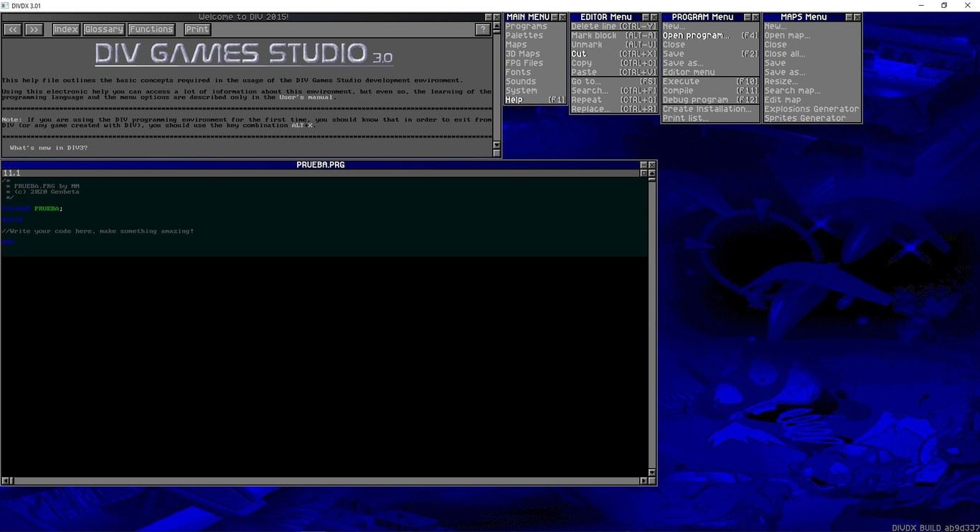This screenshot has height=532, width=980.
Task: Click the Index button
Action: [x=65, y=29]
